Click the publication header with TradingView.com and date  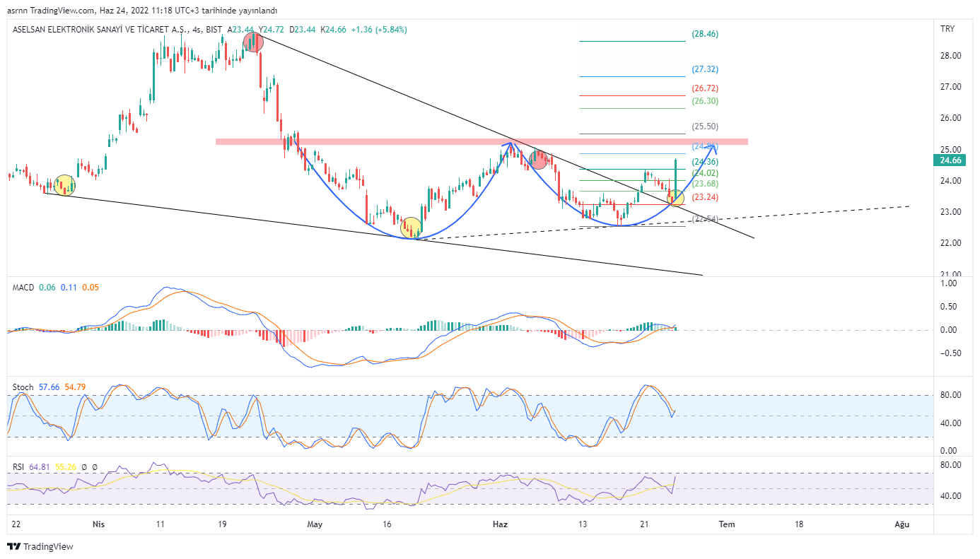(141, 11)
